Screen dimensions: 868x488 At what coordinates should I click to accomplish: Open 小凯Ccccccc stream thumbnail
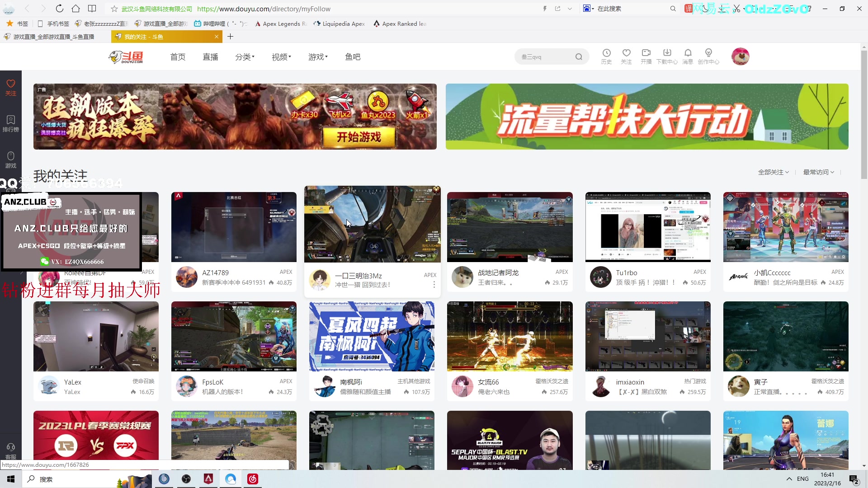pos(786,227)
